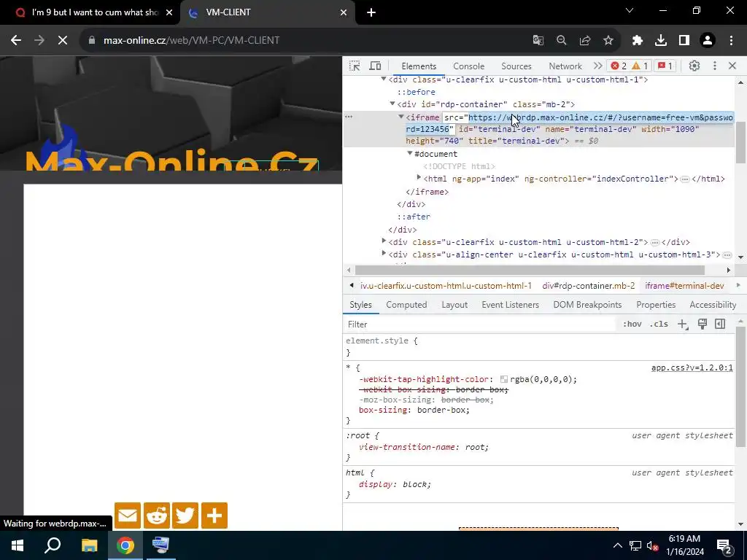Toggle the device toolbar in DevTools

pyautogui.click(x=376, y=66)
